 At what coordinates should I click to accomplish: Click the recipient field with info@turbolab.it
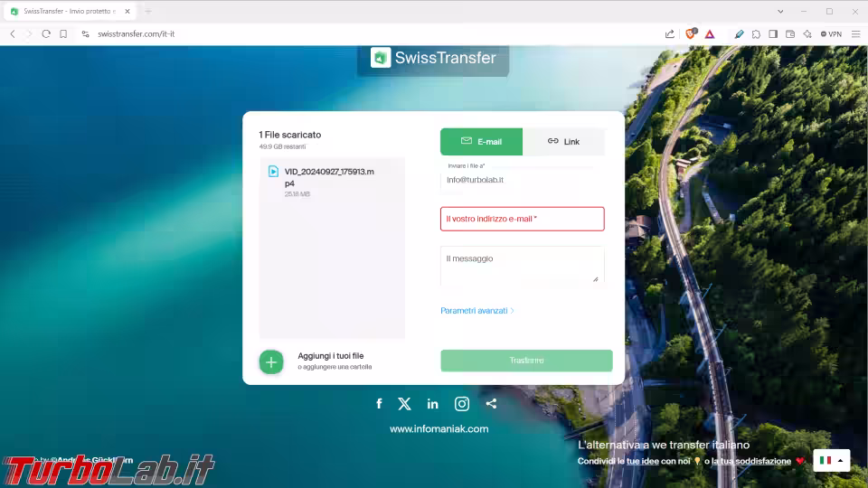[x=522, y=180]
